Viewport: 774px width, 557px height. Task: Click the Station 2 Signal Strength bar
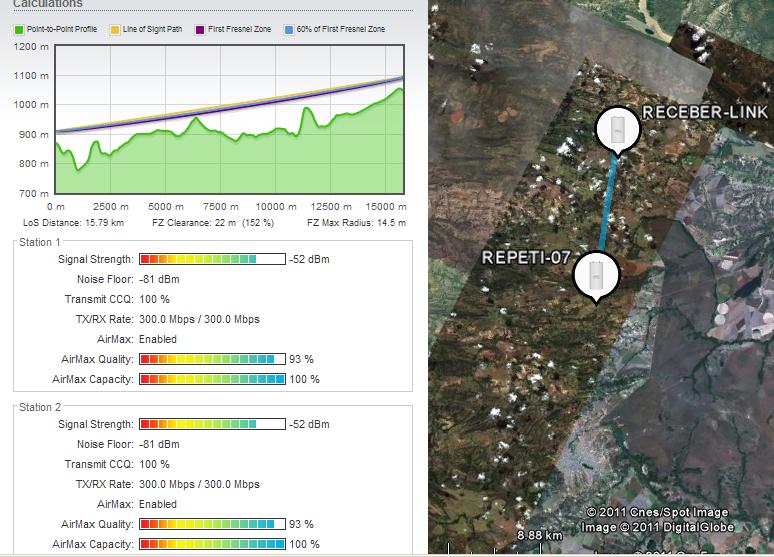click(x=212, y=424)
